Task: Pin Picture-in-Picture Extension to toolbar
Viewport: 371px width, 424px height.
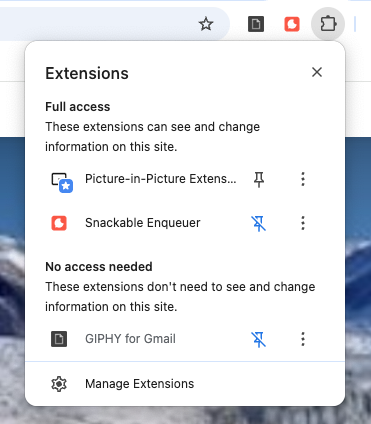Action: [x=259, y=179]
